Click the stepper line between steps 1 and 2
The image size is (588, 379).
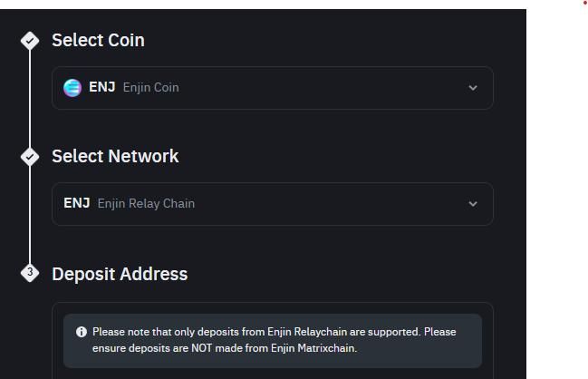click(30, 100)
